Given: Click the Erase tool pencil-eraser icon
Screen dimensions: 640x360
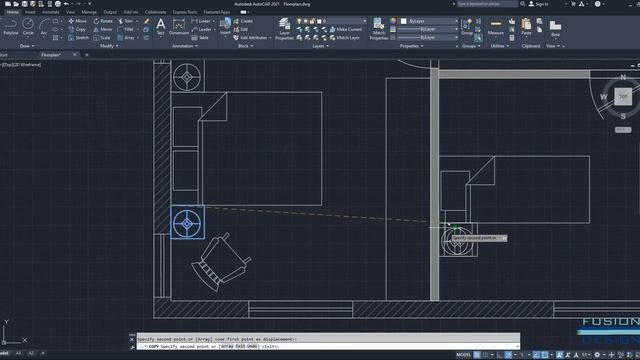Looking at the screenshot, I should pos(147,21).
